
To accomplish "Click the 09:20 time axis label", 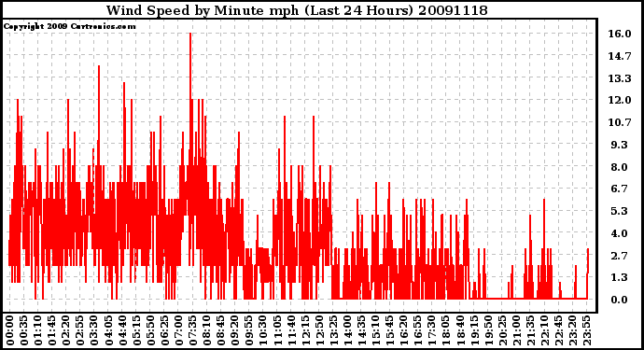I will (x=235, y=330).
